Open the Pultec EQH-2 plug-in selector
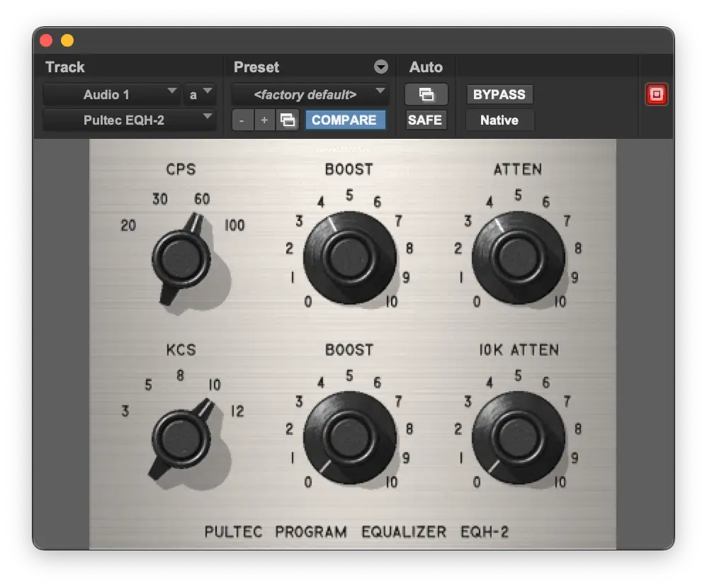 pos(129,120)
